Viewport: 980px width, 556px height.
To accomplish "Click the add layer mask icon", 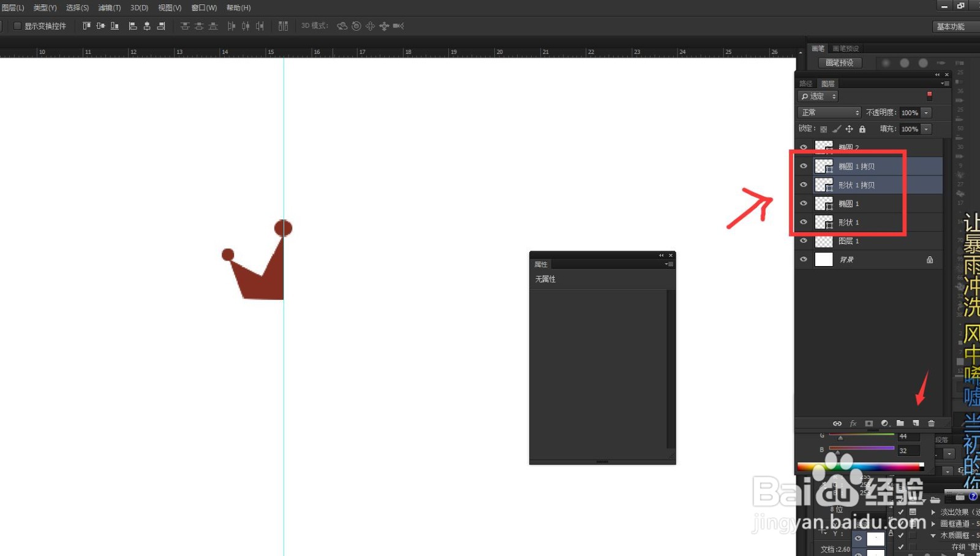I will [869, 424].
